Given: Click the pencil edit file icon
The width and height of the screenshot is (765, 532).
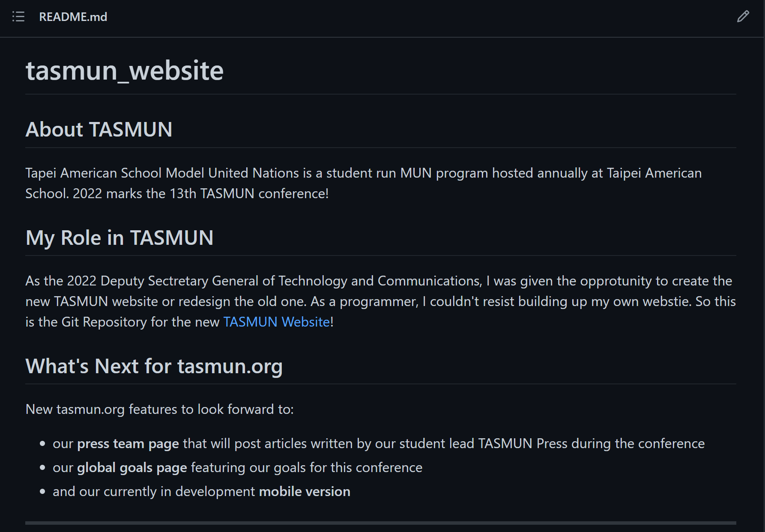Looking at the screenshot, I should 743,17.
